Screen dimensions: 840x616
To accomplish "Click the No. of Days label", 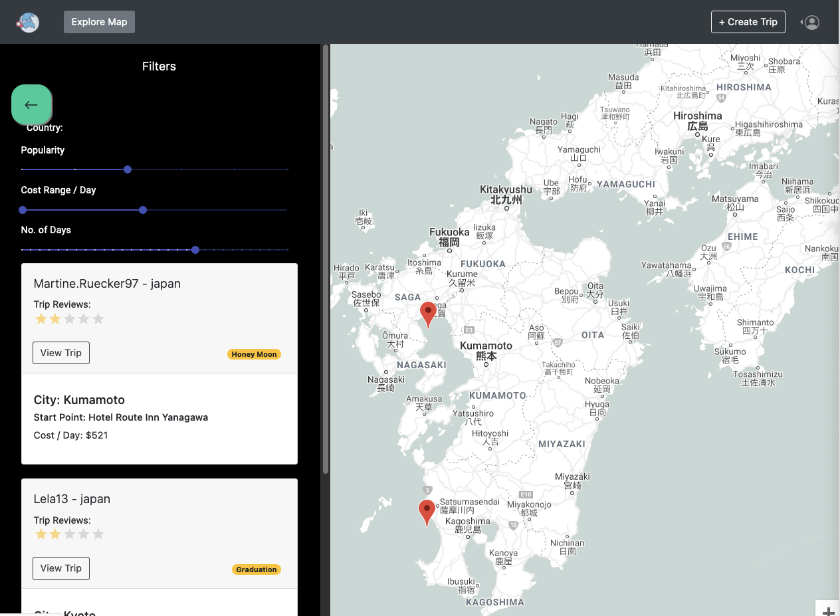I will (x=46, y=230).
